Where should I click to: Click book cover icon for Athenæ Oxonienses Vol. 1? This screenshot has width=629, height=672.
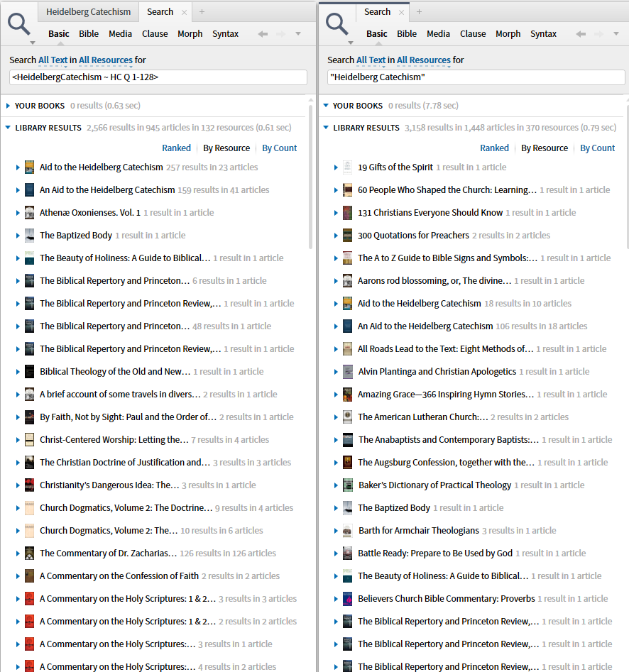pyautogui.click(x=29, y=213)
